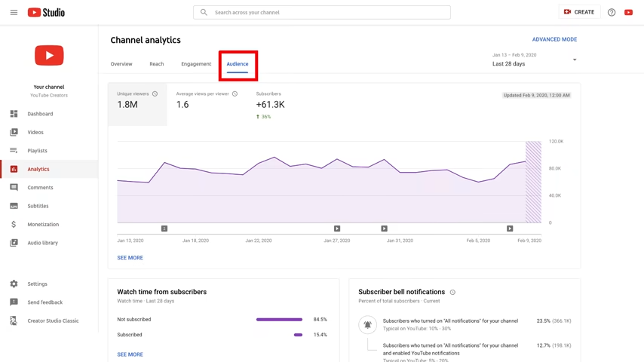Open the Help question mark icon

(612, 12)
